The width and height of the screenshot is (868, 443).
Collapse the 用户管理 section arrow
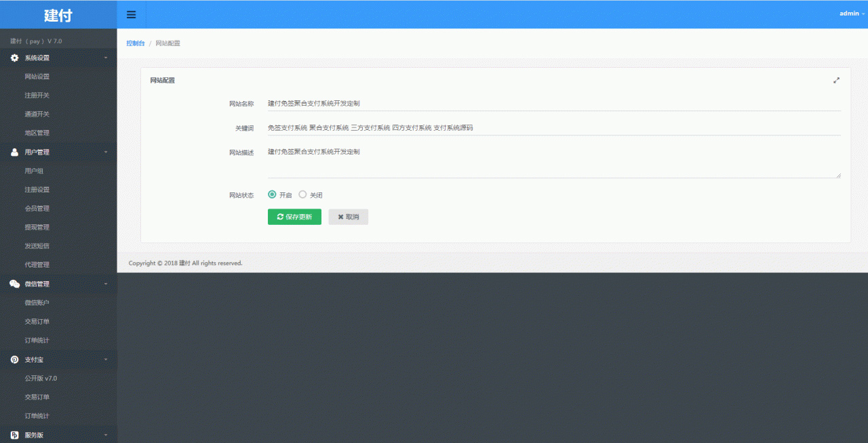(106, 152)
